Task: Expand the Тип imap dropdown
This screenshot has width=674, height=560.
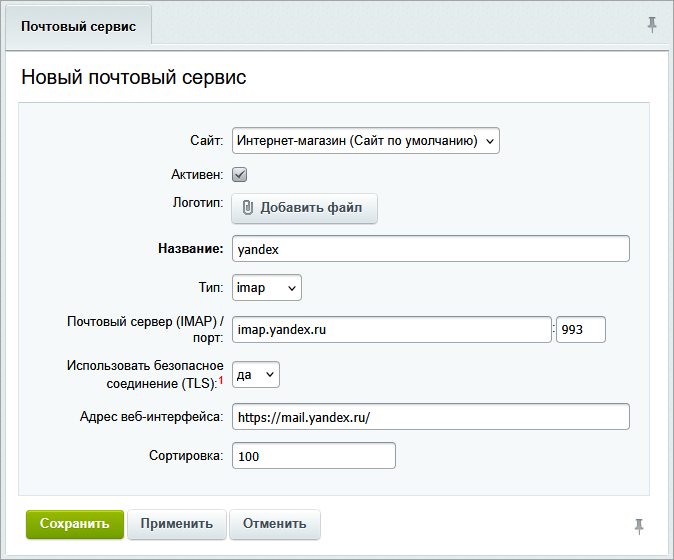Action: tap(266, 288)
